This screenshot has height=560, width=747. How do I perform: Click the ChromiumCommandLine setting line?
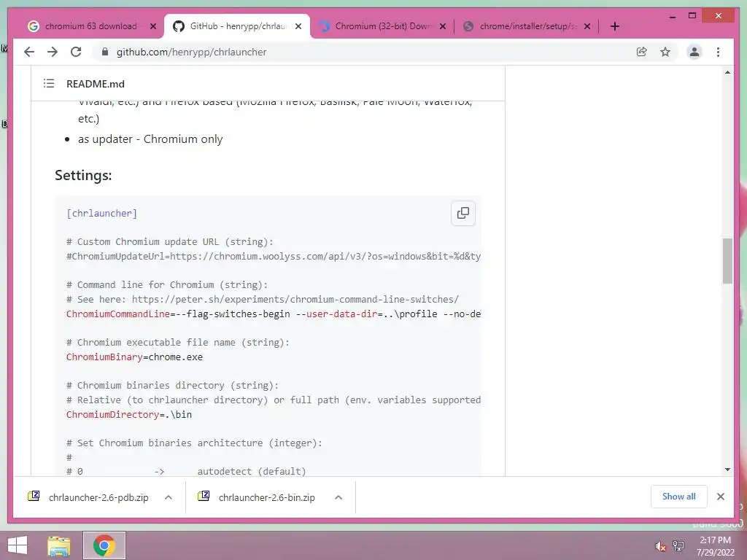point(274,314)
